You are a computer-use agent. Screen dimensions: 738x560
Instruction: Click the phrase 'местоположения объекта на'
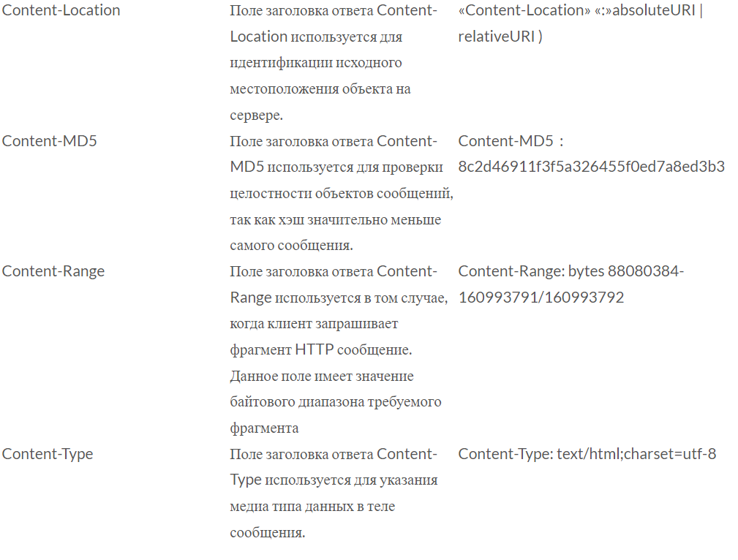[x=320, y=89]
